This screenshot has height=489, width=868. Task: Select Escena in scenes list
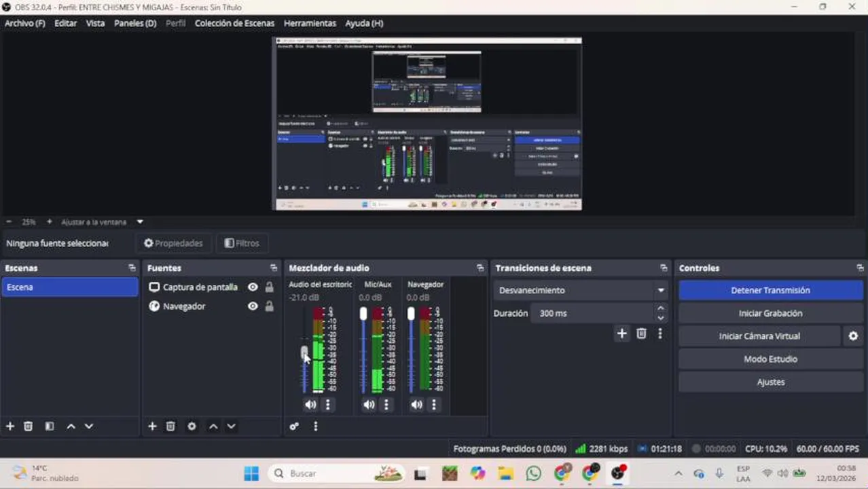tap(70, 287)
